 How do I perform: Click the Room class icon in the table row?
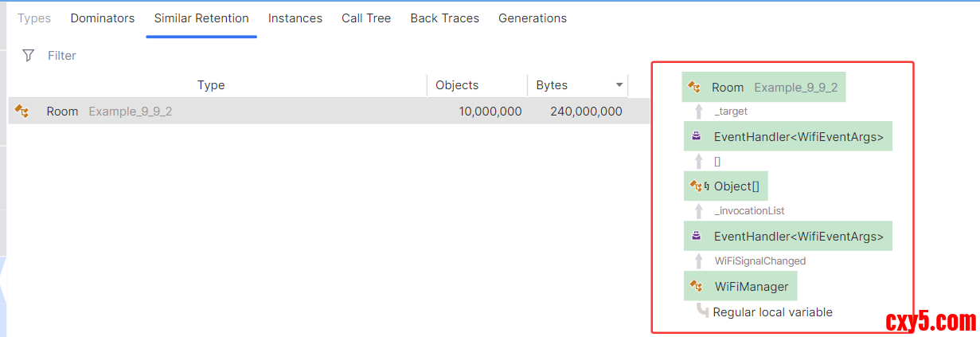pos(22,112)
